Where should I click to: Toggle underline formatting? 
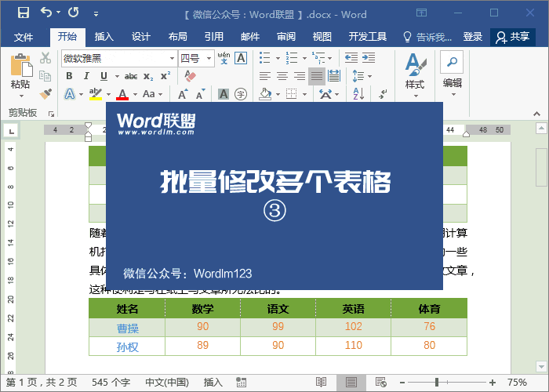(x=104, y=76)
